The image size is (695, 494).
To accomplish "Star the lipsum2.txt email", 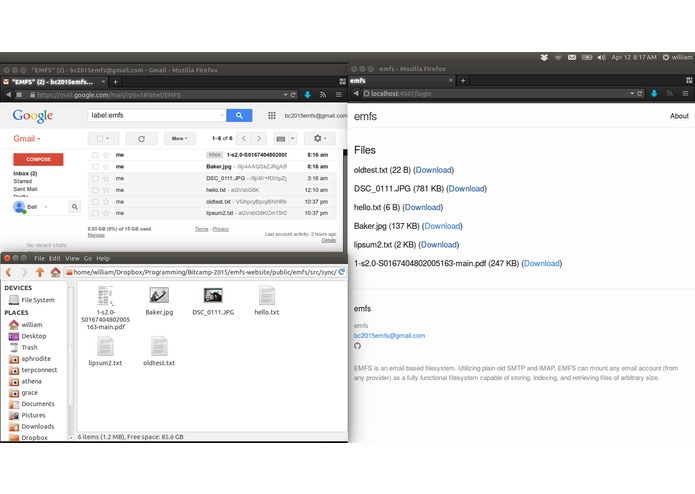I will click(x=106, y=213).
